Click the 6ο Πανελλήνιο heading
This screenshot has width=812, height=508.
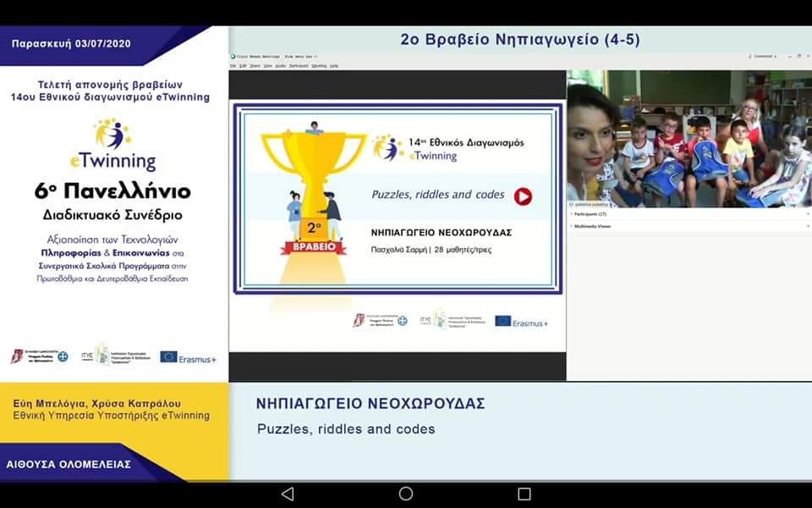tap(112, 192)
